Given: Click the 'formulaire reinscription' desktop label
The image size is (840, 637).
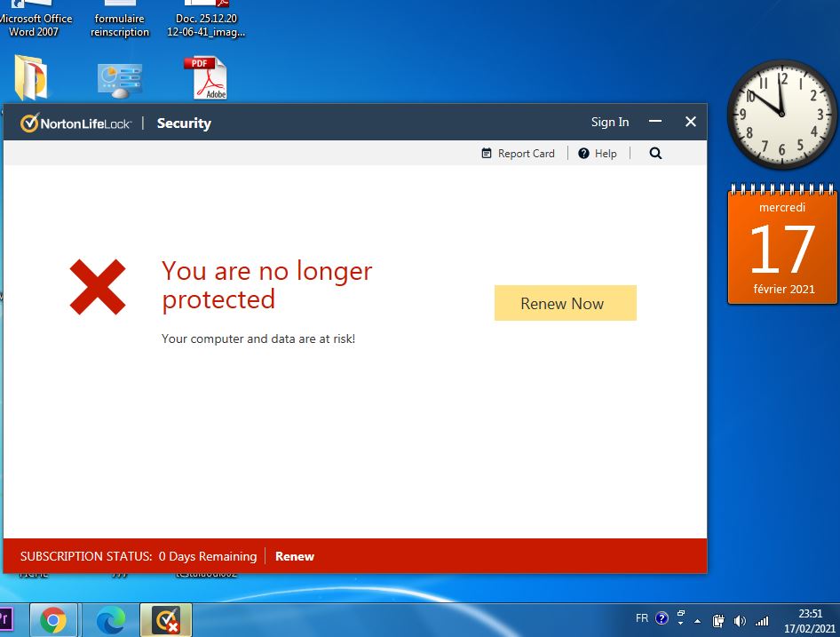Looking at the screenshot, I should point(120,25).
